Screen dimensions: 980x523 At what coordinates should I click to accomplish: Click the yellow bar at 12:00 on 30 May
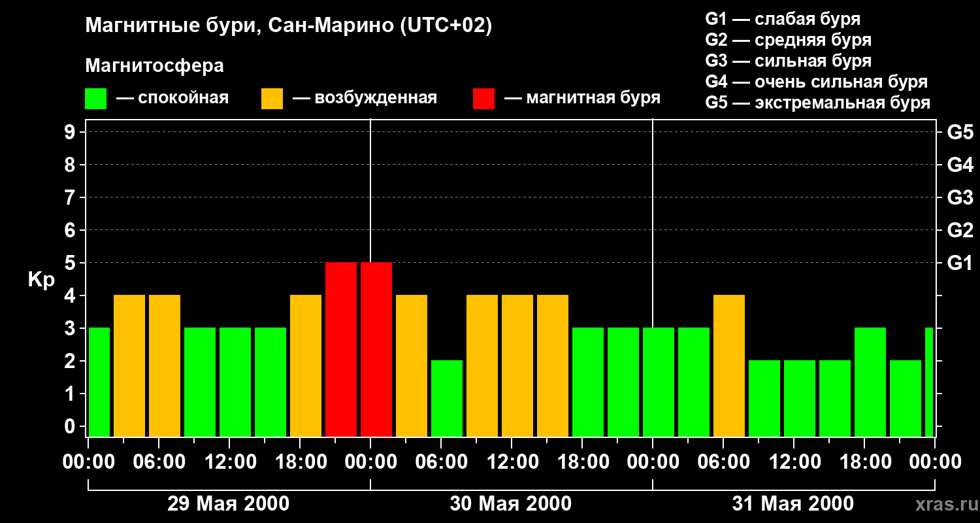(x=517, y=366)
